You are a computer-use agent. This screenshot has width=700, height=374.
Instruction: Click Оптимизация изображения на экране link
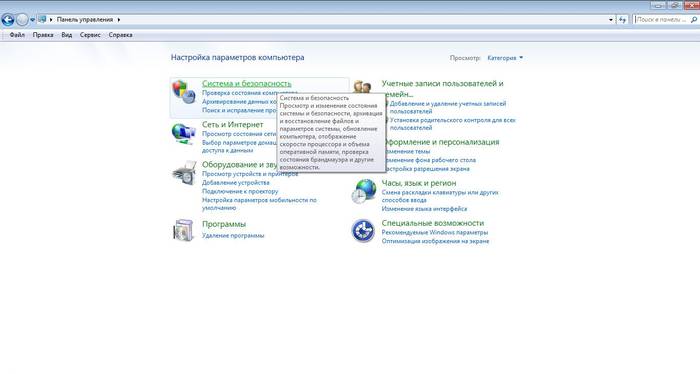(x=435, y=241)
